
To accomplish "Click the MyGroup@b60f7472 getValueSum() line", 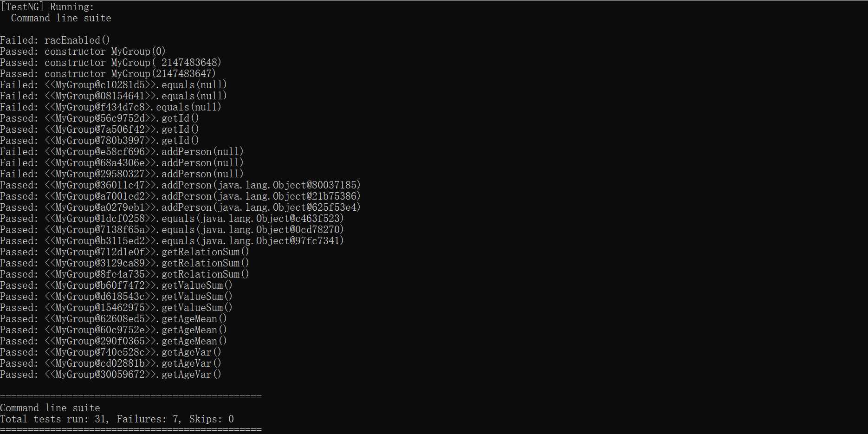I will (x=116, y=285).
